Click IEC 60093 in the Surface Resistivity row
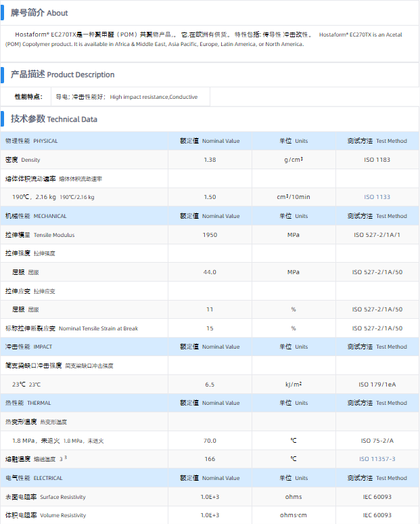This screenshot has height=524, width=420. point(377,497)
